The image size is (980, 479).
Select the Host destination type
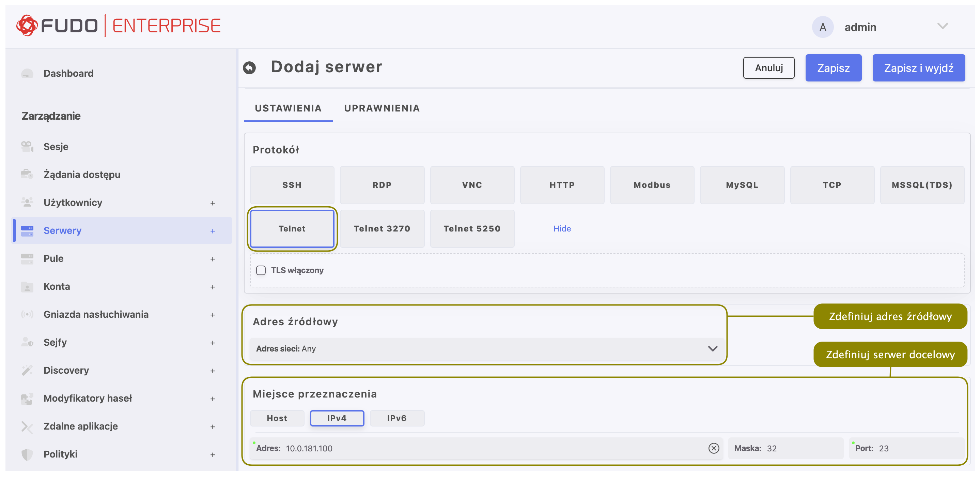click(x=277, y=418)
